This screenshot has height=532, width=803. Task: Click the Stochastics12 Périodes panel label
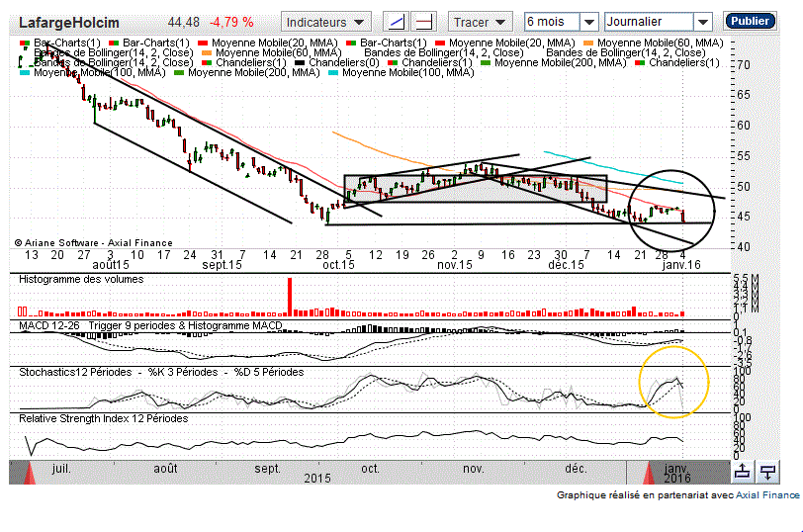coord(161,372)
